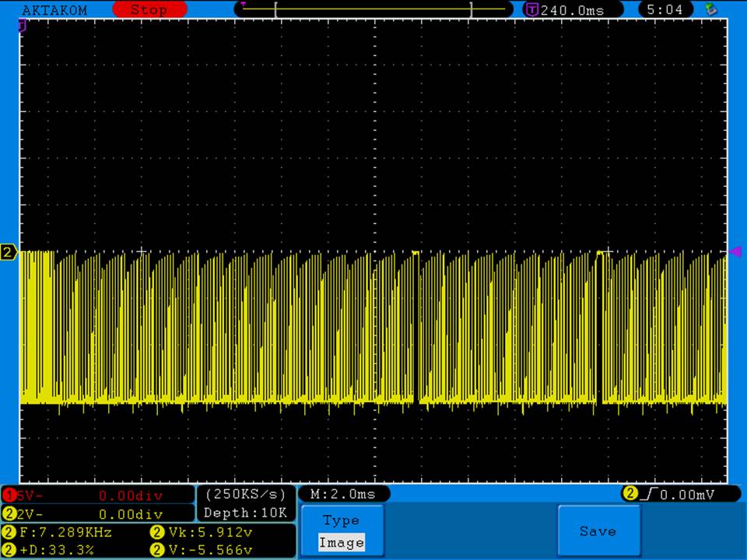Click the 250KS/s sample rate display
Screen dimensions: 747x560
coord(246,494)
